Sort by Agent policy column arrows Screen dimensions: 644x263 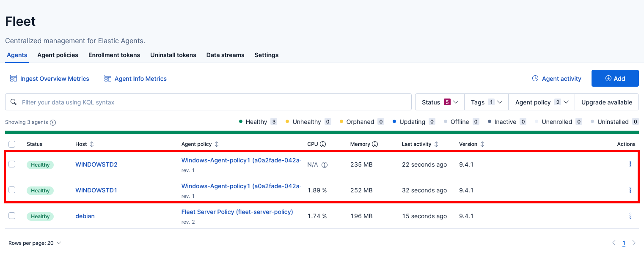[x=217, y=144]
